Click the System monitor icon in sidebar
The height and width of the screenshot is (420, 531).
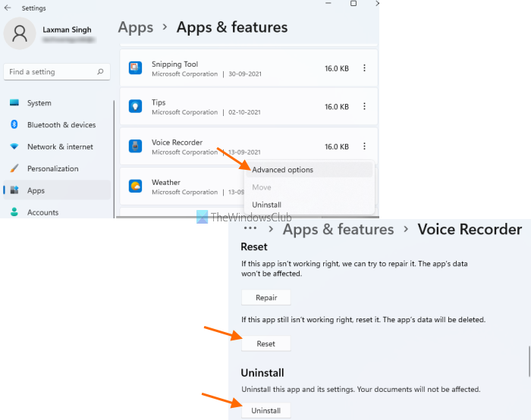point(14,102)
